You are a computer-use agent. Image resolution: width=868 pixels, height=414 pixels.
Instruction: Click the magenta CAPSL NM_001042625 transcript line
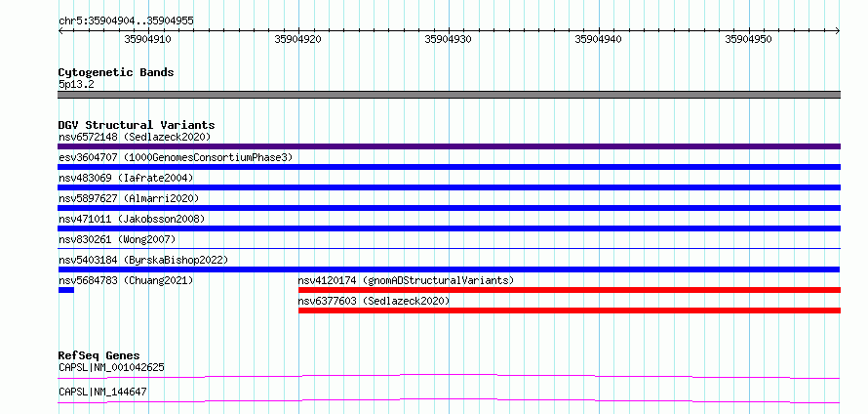point(449,376)
